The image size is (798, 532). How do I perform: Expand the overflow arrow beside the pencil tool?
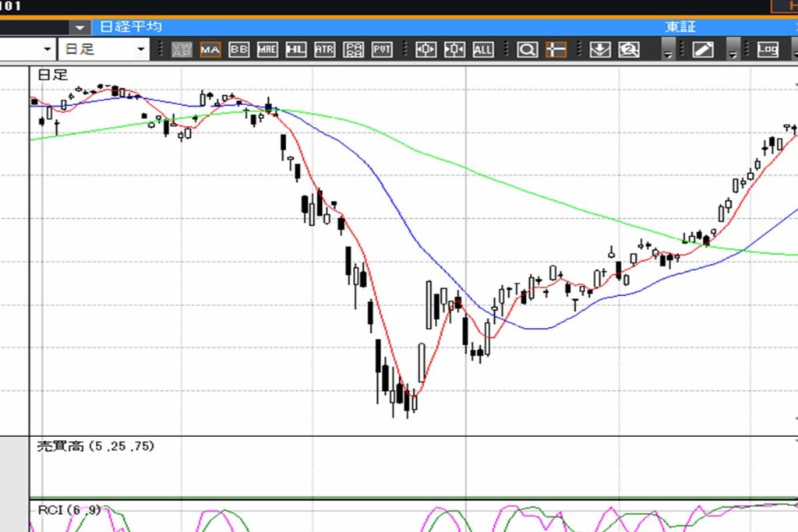(x=733, y=51)
